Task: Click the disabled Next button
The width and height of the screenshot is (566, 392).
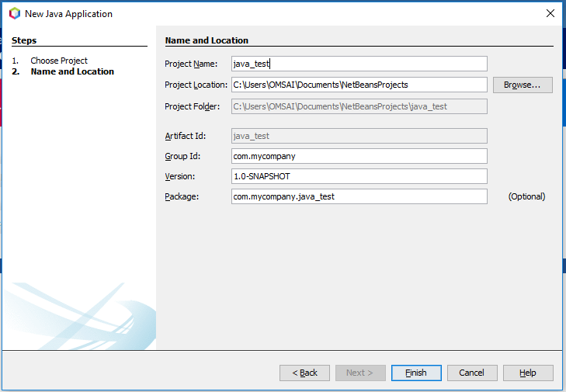Action: click(360, 373)
